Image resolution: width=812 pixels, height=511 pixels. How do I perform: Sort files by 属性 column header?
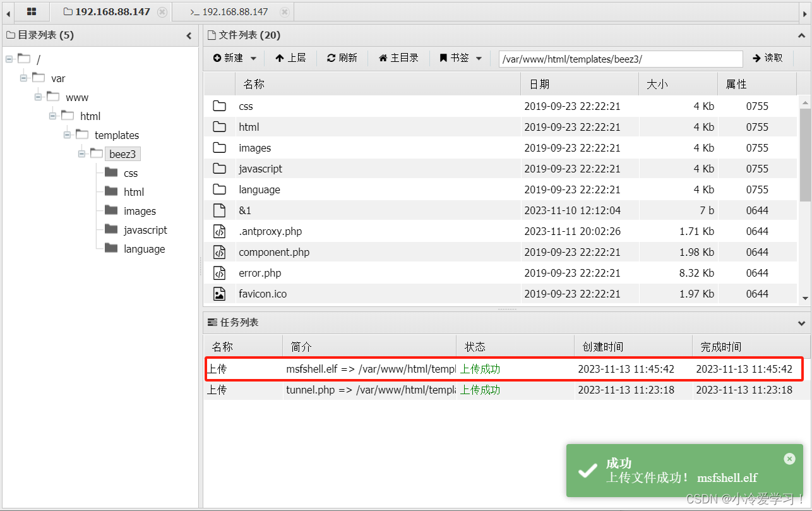tap(758, 84)
